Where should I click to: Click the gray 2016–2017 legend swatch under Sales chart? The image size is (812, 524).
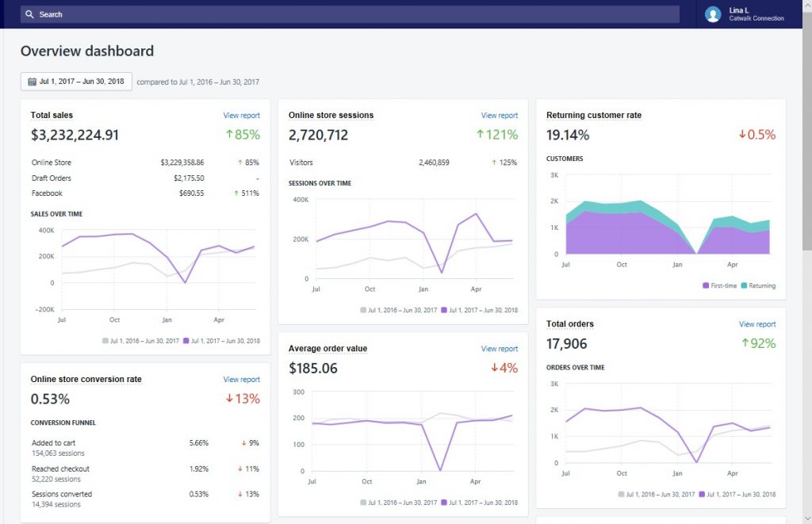click(x=105, y=341)
